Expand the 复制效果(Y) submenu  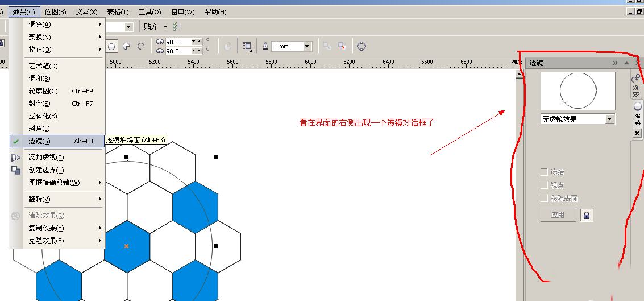(57, 228)
